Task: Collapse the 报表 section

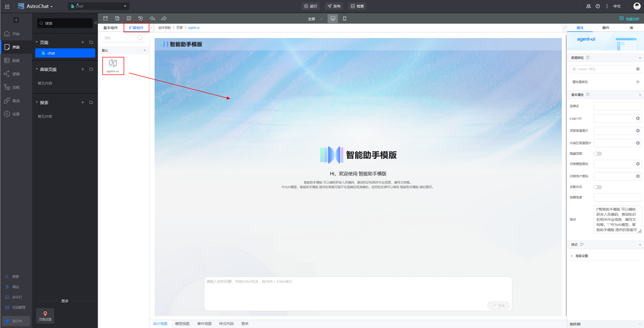Action: (37, 102)
